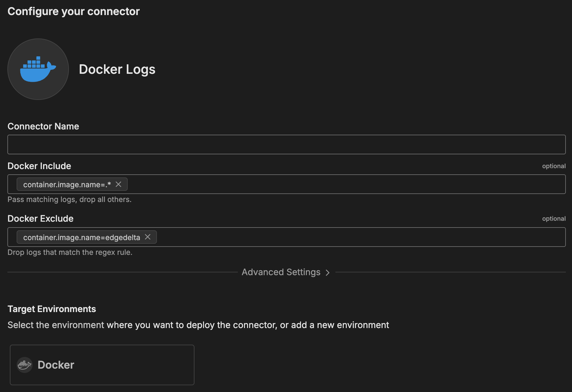
Task: Click empty area of Docker Exclude field
Action: click(354, 237)
